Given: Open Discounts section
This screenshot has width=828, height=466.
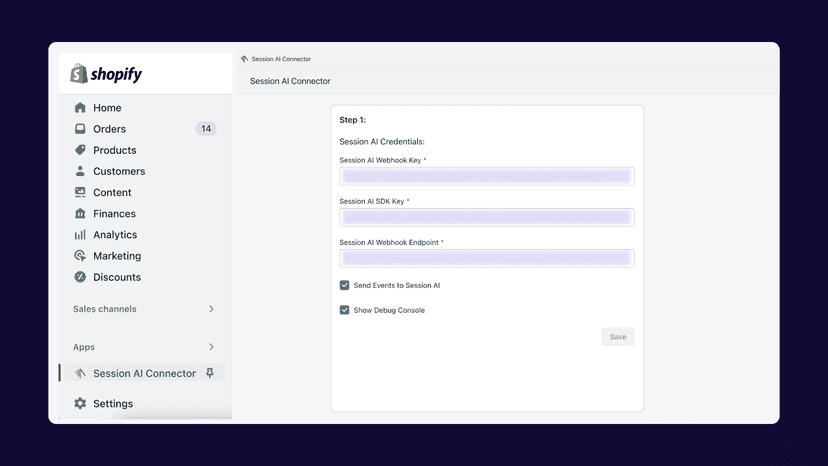Looking at the screenshot, I should click(117, 277).
